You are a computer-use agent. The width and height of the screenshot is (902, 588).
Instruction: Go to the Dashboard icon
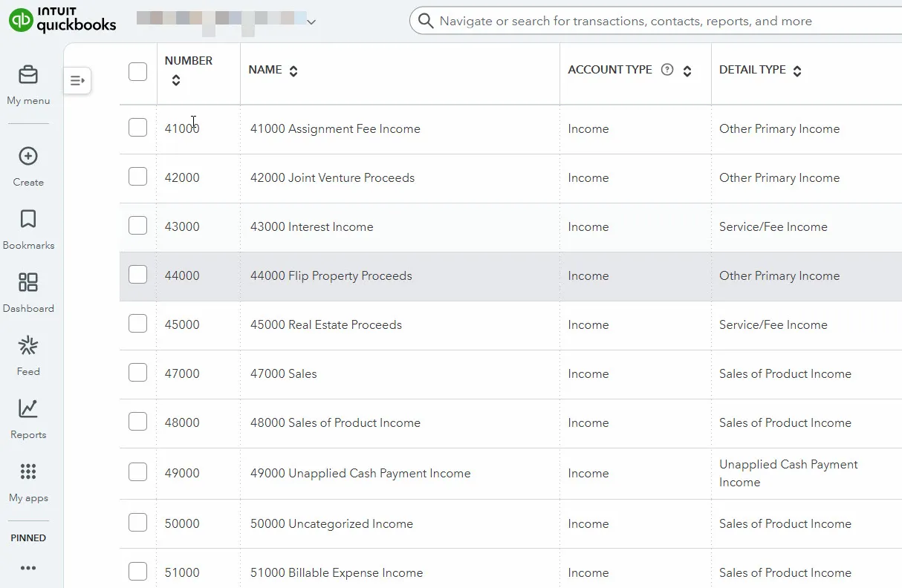[x=28, y=283]
